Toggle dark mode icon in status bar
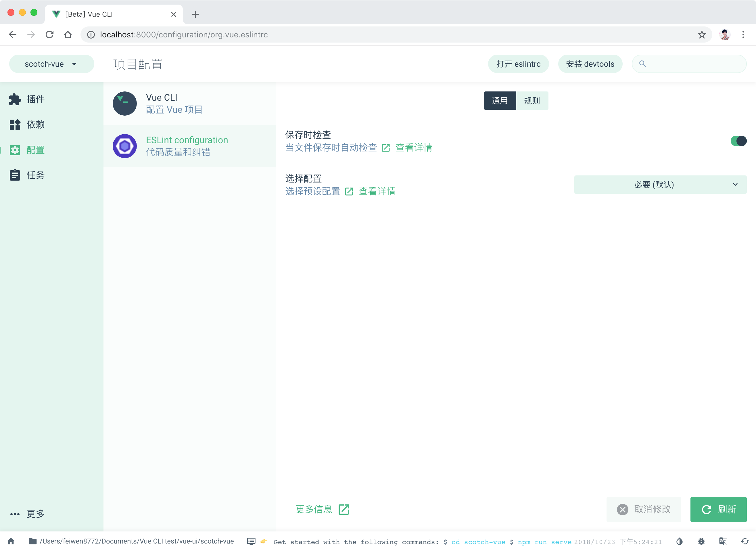This screenshot has height=551, width=756. [x=679, y=541]
